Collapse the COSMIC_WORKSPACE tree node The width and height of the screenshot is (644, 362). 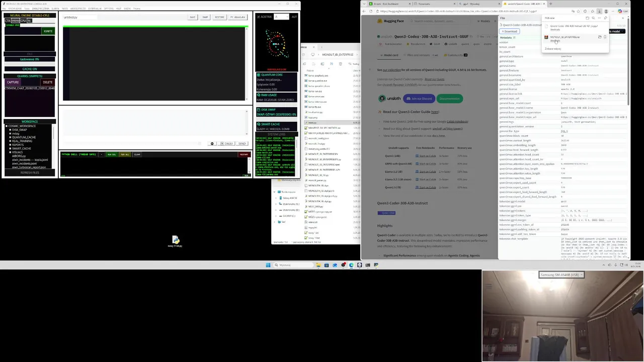pos(7,126)
